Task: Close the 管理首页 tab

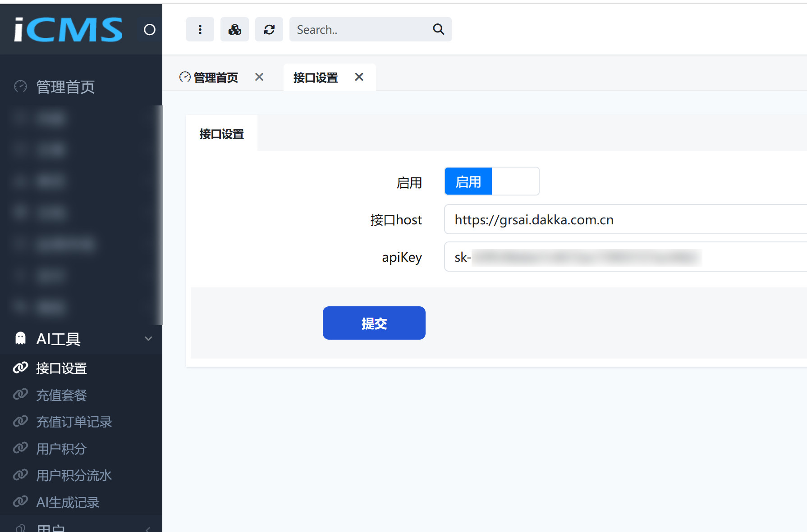Action: 259,77
